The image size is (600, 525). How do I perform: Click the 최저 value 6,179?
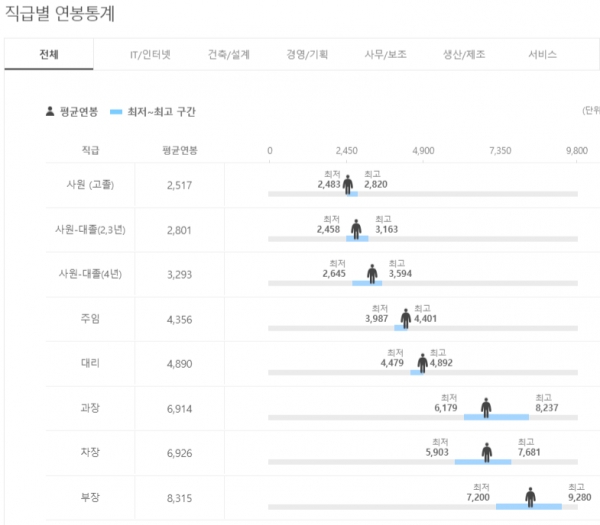[446, 408]
